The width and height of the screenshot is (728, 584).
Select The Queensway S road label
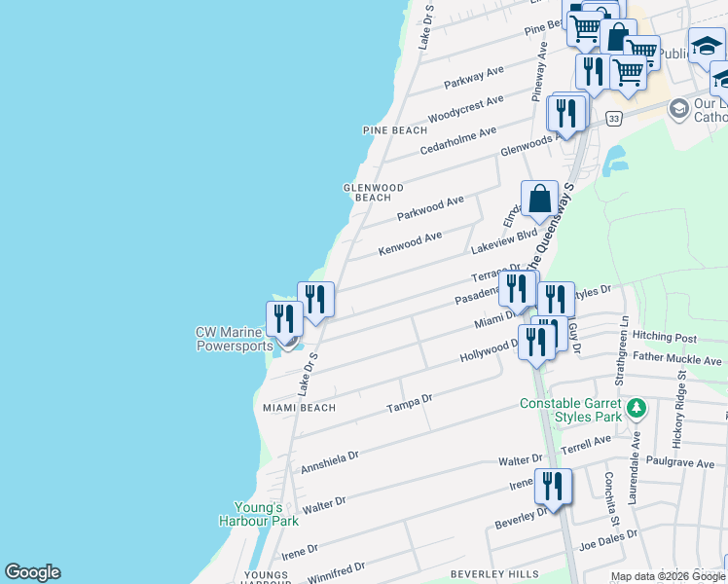click(551, 226)
